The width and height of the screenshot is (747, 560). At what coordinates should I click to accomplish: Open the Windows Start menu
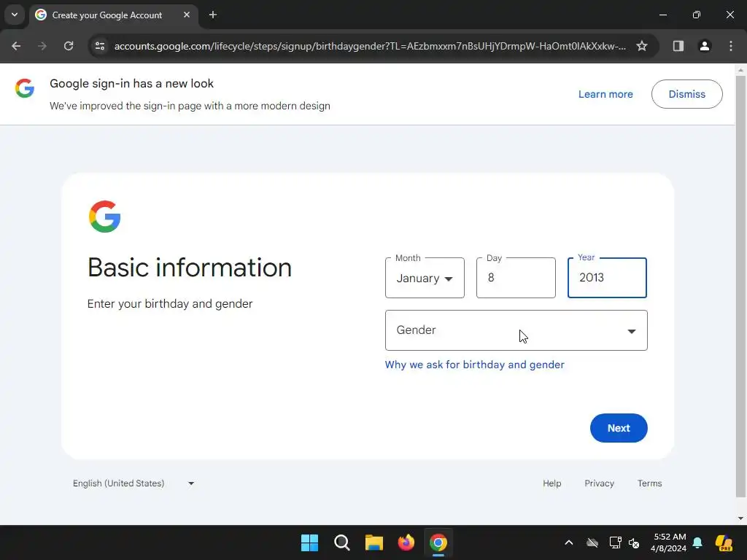(x=309, y=542)
